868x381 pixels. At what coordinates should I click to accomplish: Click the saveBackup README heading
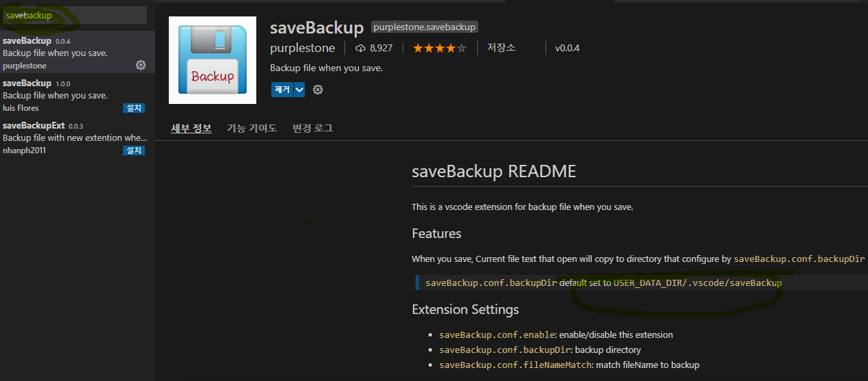(x=494, y=171)
